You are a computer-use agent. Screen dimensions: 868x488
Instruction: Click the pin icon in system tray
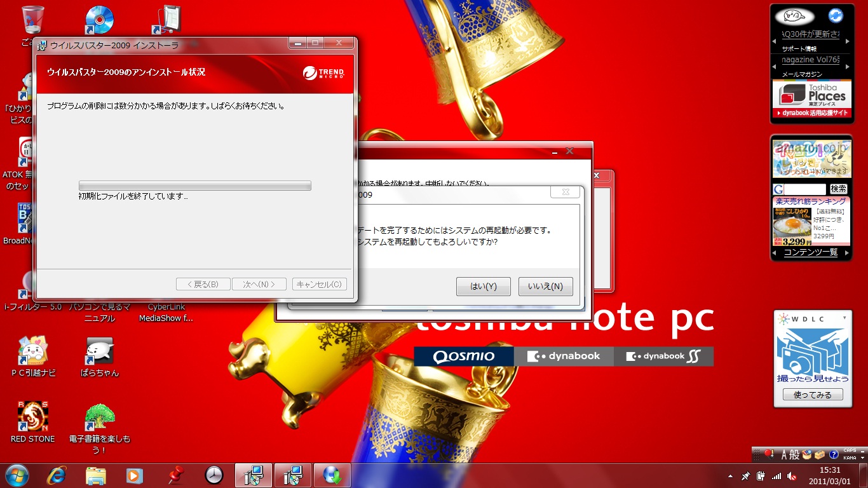pos(746,476)
